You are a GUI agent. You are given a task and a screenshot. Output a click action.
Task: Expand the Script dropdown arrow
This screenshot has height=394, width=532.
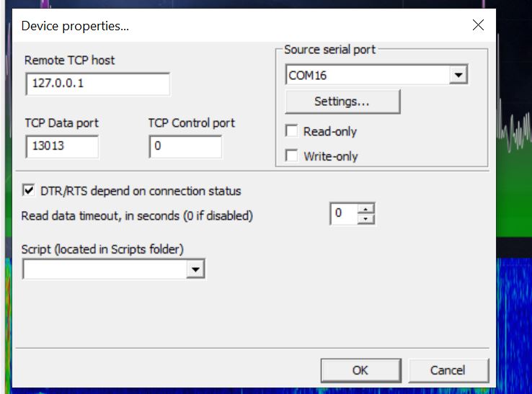pos(195,269)
